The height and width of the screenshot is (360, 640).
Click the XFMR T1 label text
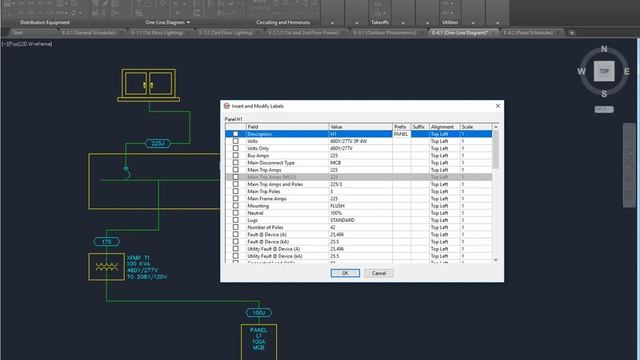(x=138, y=258)
